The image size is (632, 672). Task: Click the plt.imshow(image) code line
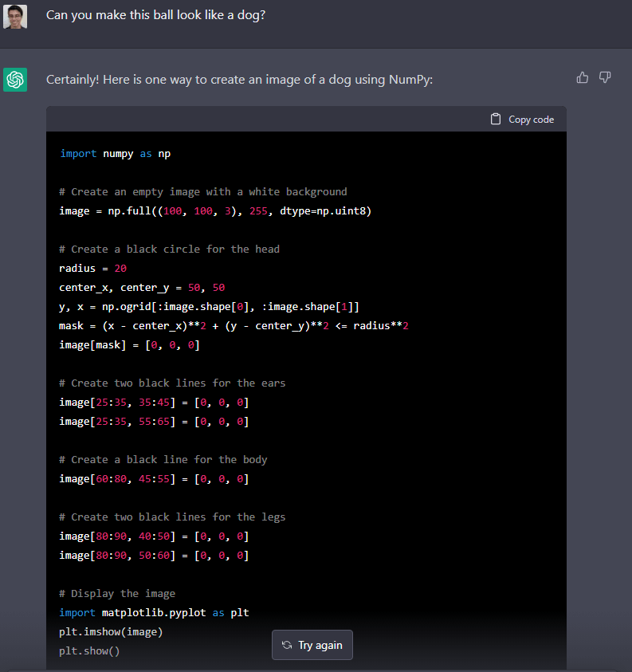coord(111,632)
